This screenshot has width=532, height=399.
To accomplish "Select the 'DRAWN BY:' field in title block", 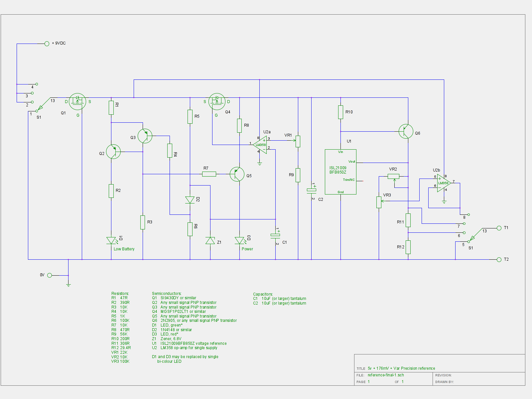I will [x=445, y=382].
